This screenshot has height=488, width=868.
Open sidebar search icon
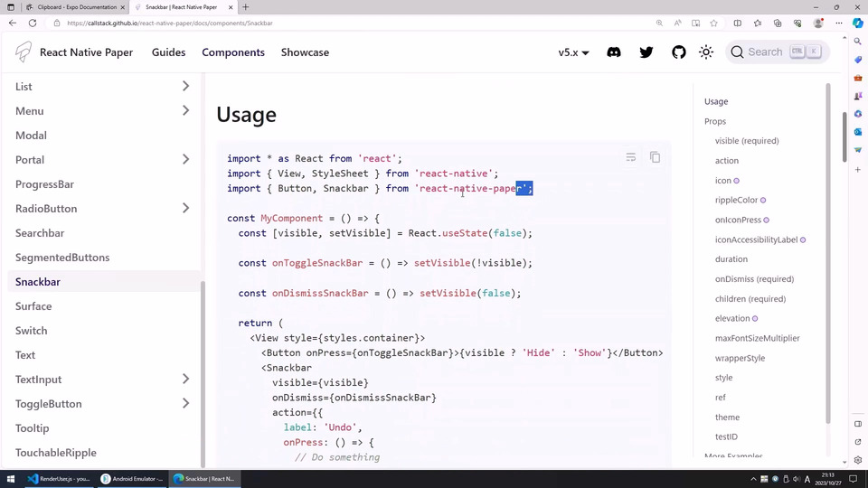coord(858,42)
